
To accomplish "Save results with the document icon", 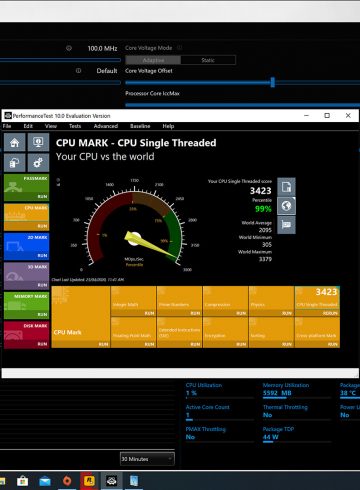I will (x=286, y=187).
